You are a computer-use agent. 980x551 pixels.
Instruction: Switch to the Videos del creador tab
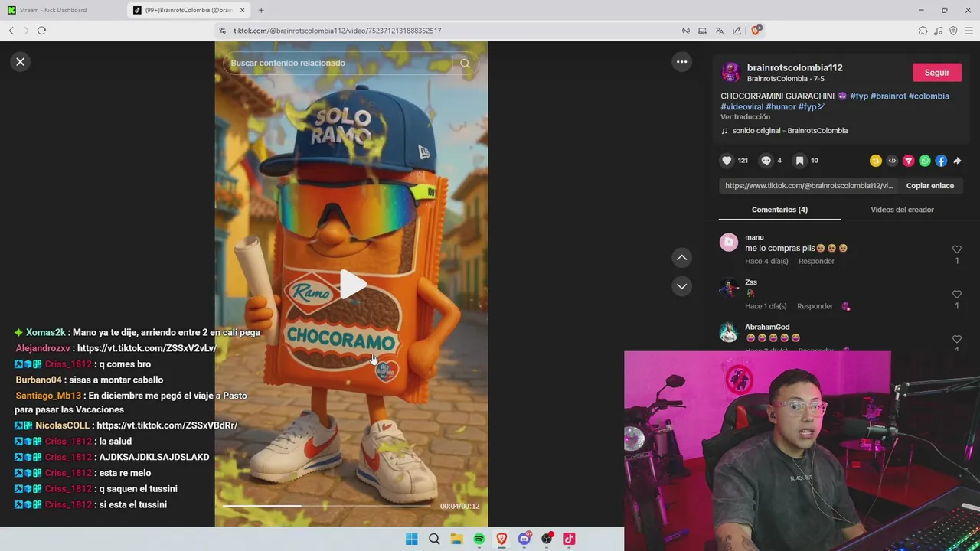click(902, 210)
